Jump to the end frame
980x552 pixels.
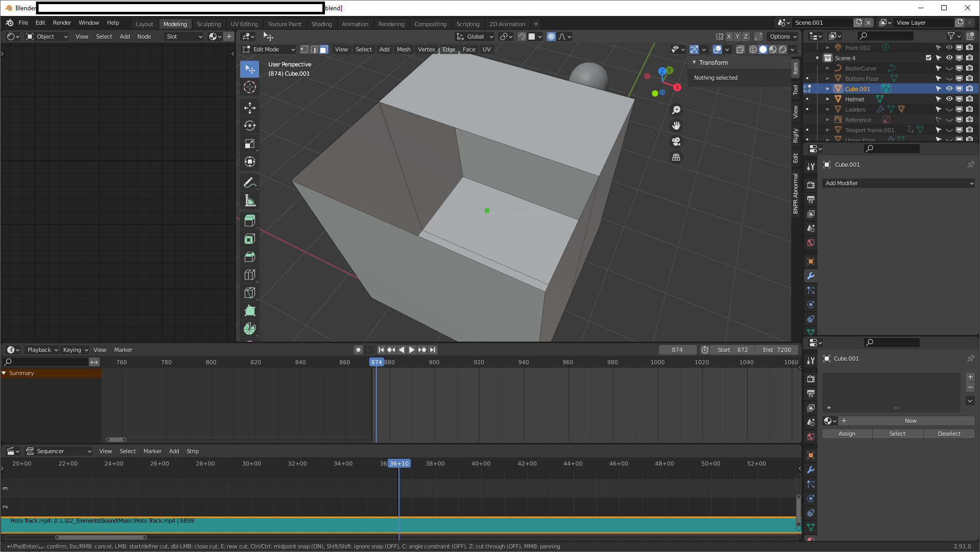coord(432,350)
